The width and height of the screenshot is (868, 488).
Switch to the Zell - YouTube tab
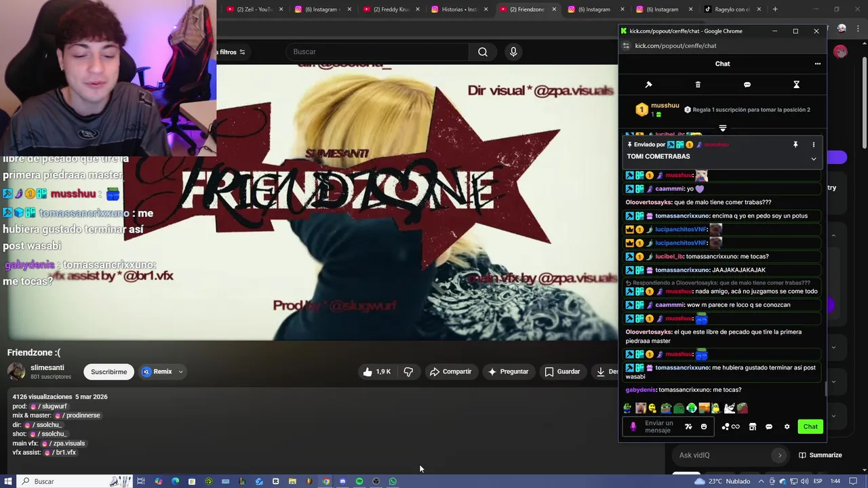point(254,9)
